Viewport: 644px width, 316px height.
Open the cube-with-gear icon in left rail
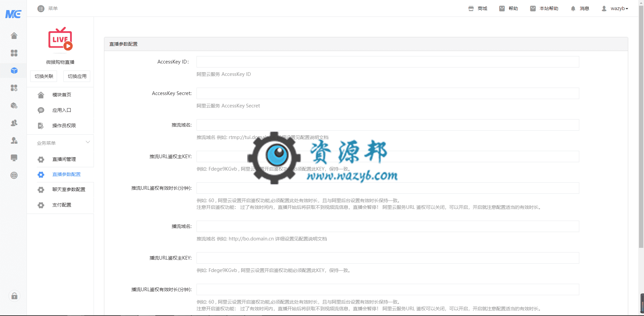[x=14, y=105]
